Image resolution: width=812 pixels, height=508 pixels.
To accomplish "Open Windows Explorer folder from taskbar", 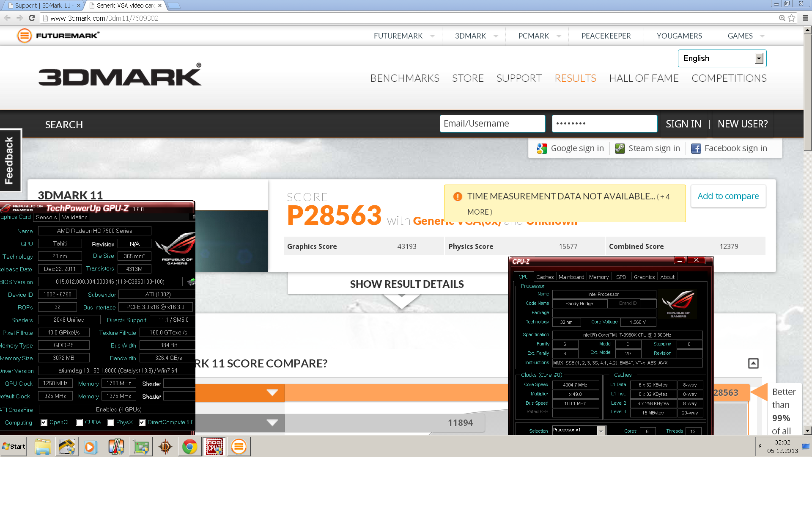I will (x=43, y=447).
